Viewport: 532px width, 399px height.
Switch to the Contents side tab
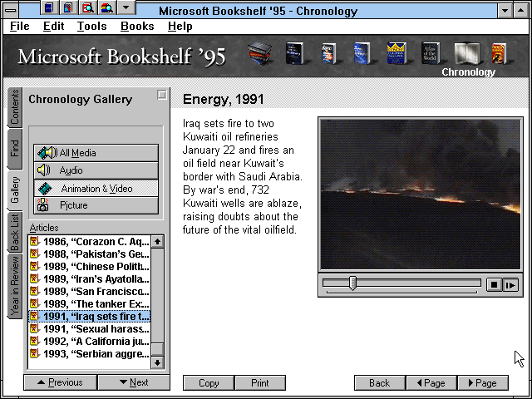(x=15, y=107)
